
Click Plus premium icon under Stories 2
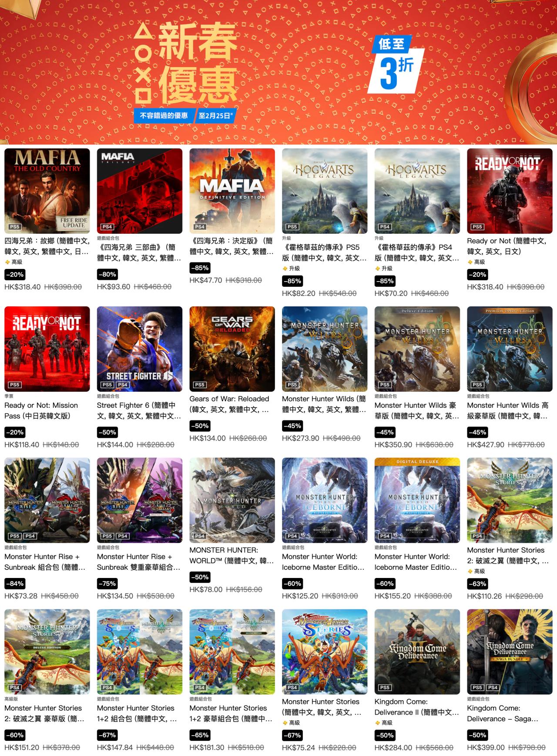click(470, 571)
